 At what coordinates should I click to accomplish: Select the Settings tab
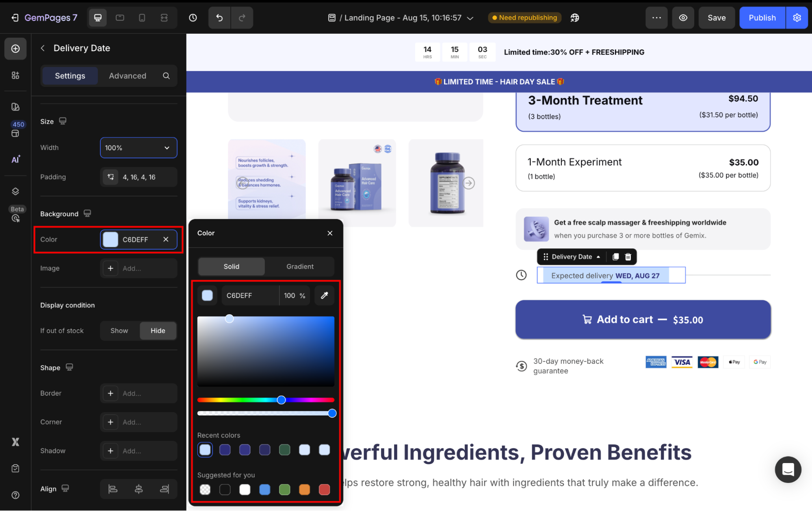coord(70,76)
